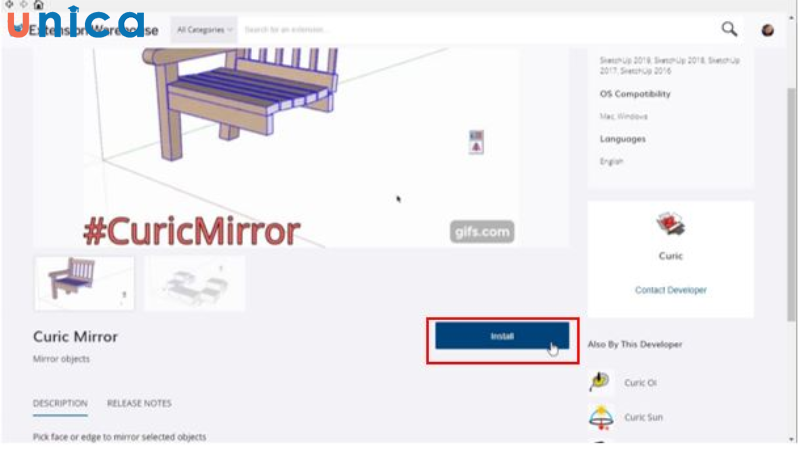Select the Description tab

pyautogui.click(x=60, y=403)
